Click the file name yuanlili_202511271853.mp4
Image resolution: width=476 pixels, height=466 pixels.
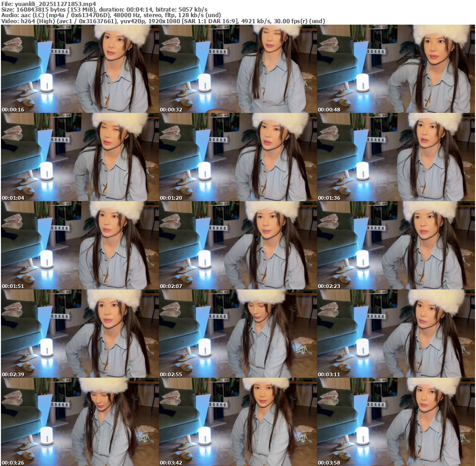click(x=55, y=4)
